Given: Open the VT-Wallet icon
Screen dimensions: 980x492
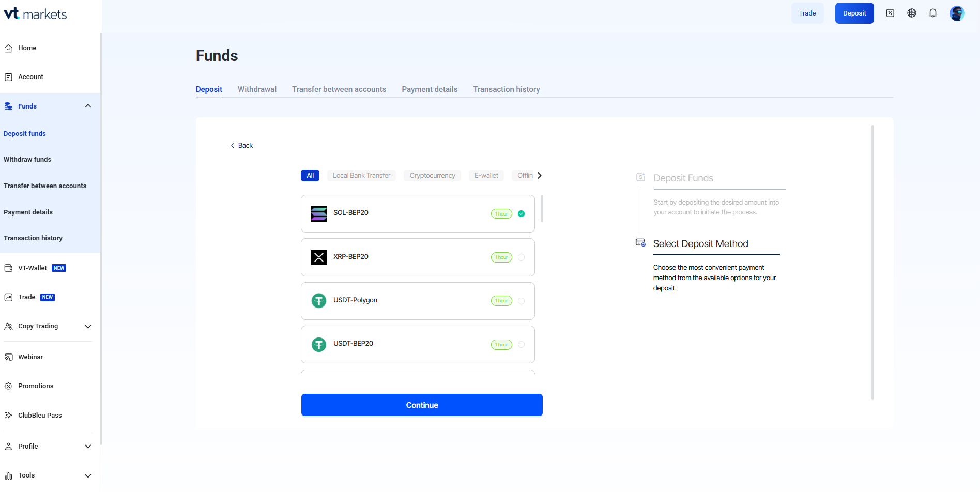Looking at the screenshot, I should point(8,268).
